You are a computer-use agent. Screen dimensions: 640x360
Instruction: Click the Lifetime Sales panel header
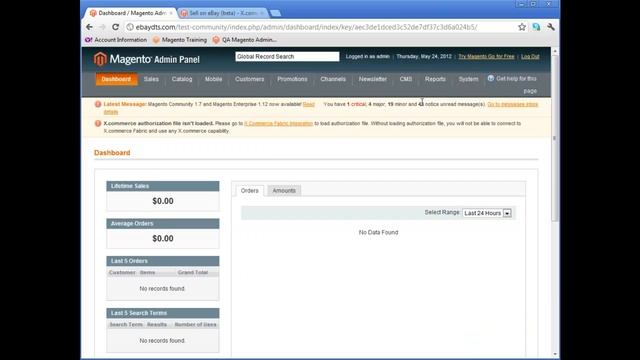pyautogui.click(x=163, y=186)
